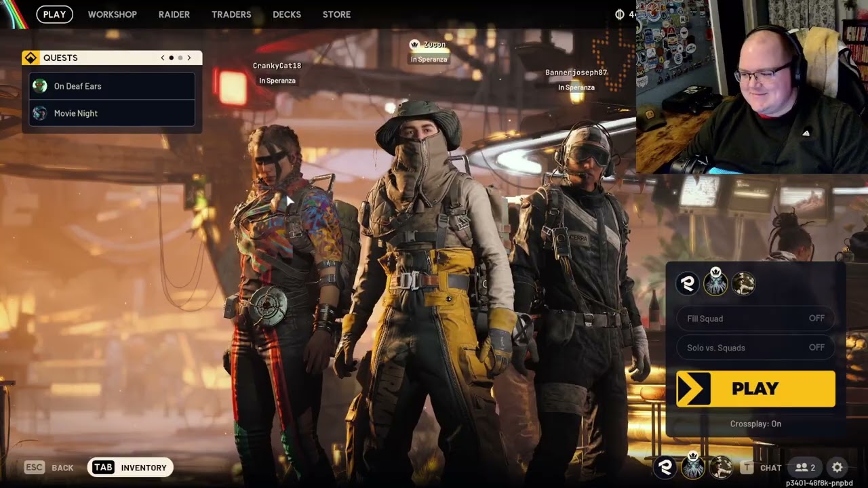Open Inventory with the TAB button
The width and height of the screenshot is (868, 488).
pos(130,467)
